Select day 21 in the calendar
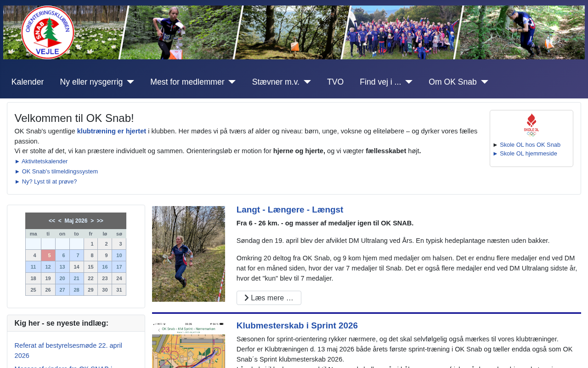The height and width of the screenshot is (368, 588). pyautogui.click(x=77, y=278)
